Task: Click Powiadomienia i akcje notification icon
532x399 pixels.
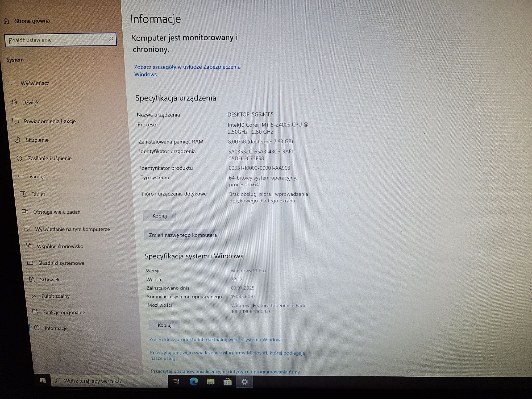Action: 15,121
